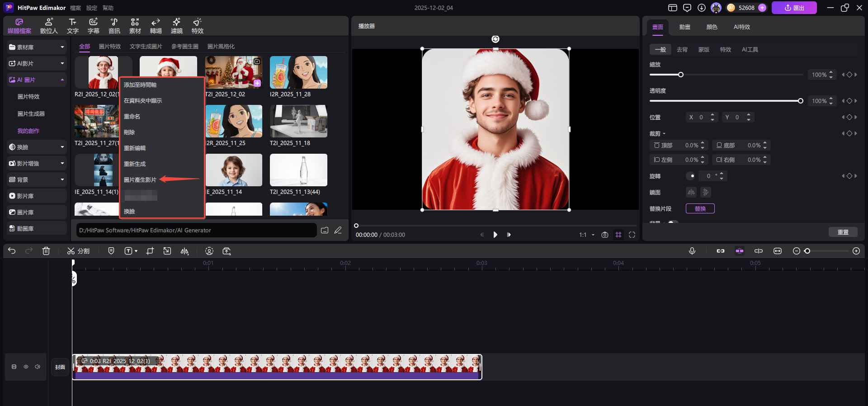
Task: Click the mirror flip tool in timeline toolbar
Action: (x=184, y=251)
